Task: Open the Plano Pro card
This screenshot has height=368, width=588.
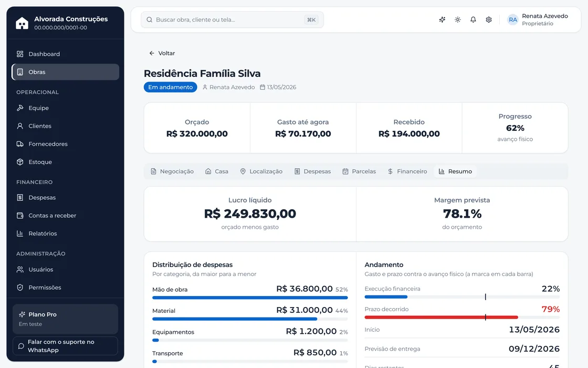Action: (x=65, y=319)
